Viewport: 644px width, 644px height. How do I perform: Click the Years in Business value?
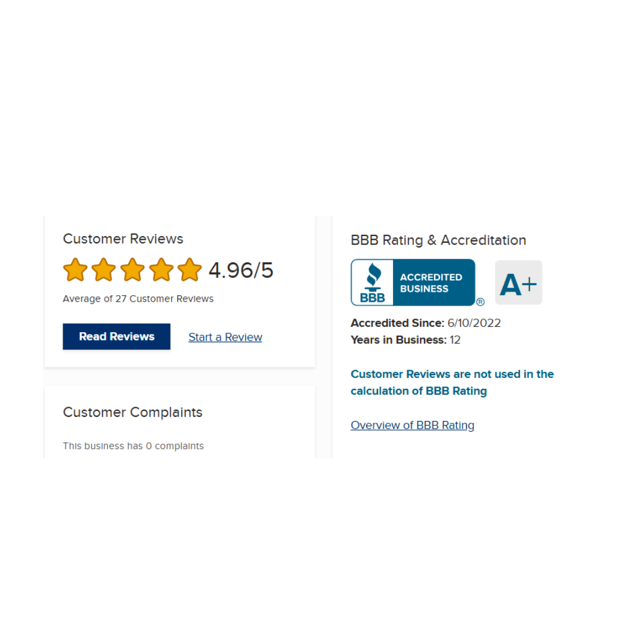455,340
